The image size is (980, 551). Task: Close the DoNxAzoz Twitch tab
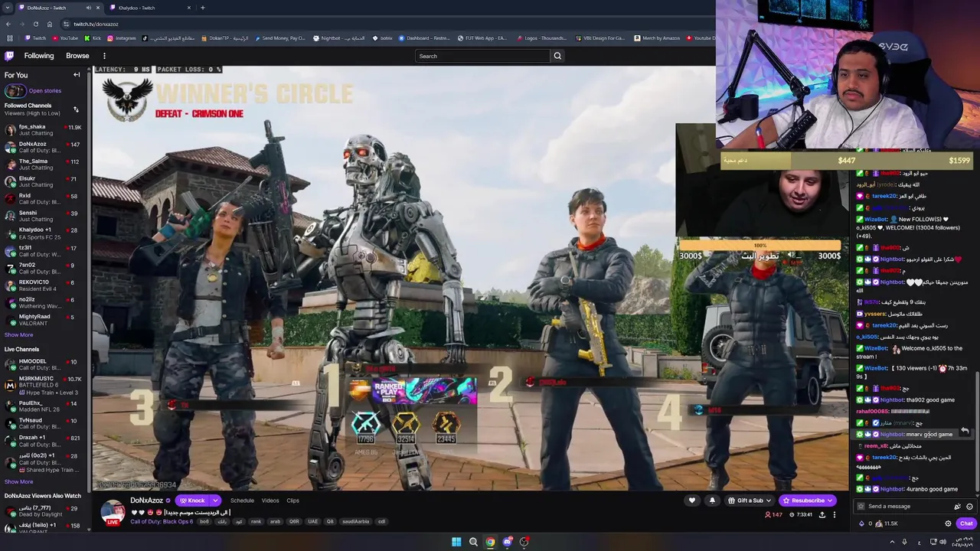[98, 8]
